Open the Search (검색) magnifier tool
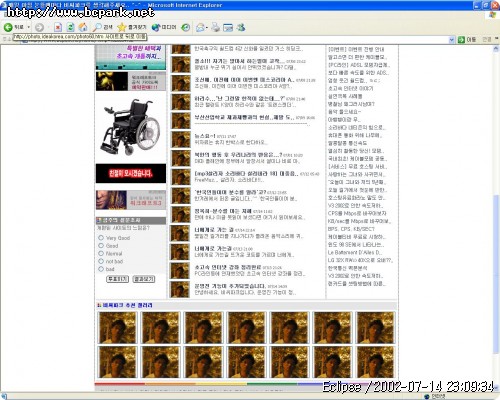Image resolution: width=500 pixels, height=400 pixels. pyautogui.click(x=103, y=27)
